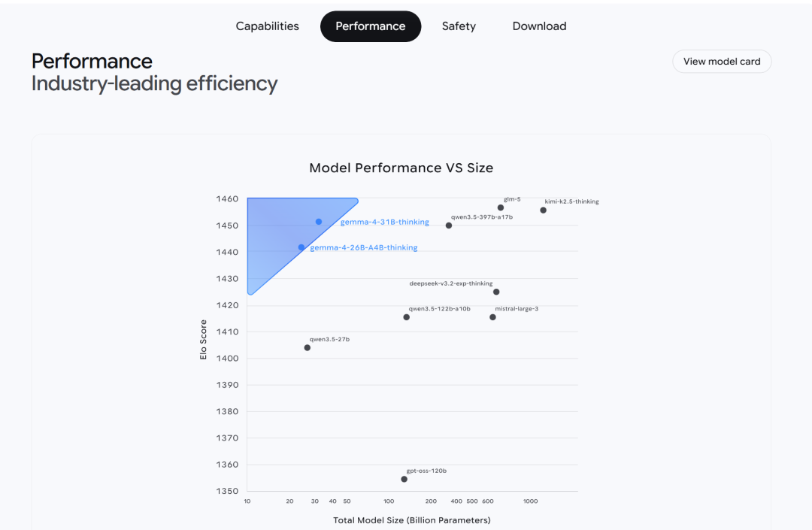Click the glm-5 data point
The width and height of the screenshot is (812, 530).
tap(501, 207)
